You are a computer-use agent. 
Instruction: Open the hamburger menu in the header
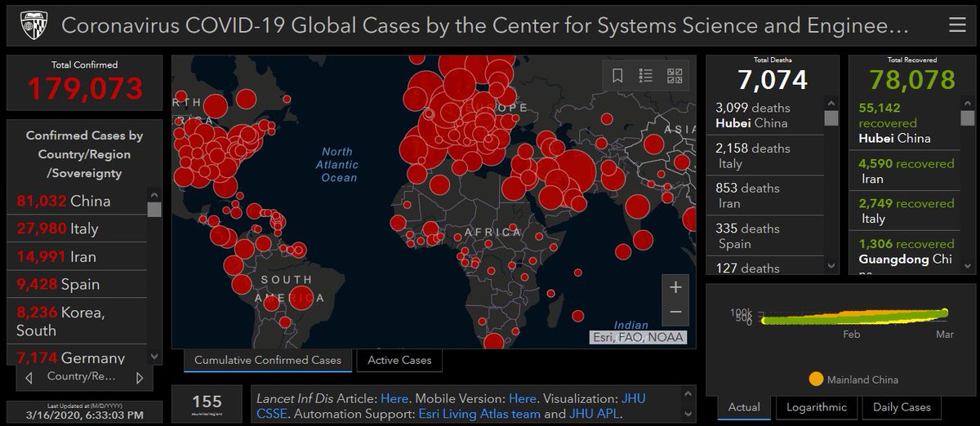pyautogui.click(x=957, y=25)
